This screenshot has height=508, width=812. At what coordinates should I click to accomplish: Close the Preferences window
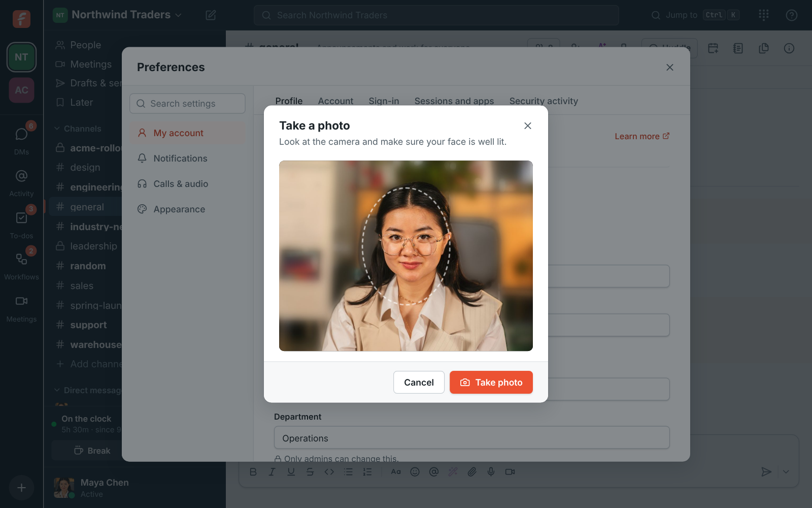[670, 67]
